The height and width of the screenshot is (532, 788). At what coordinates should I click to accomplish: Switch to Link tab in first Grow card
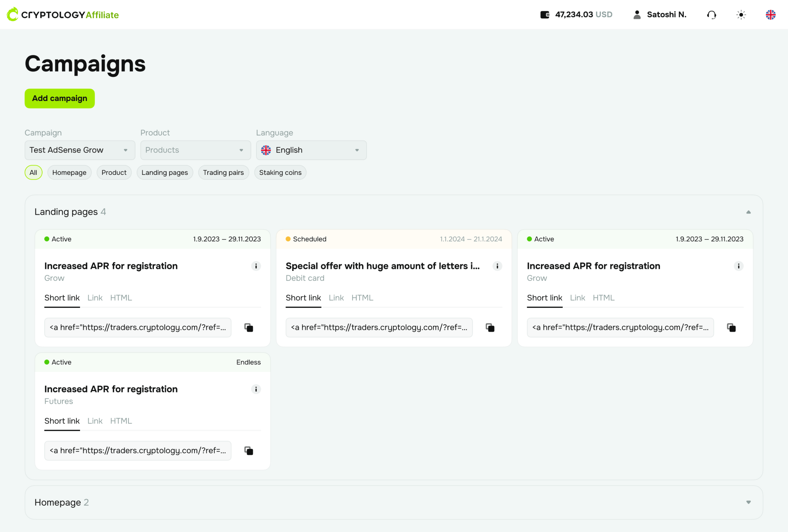(95, 298)
